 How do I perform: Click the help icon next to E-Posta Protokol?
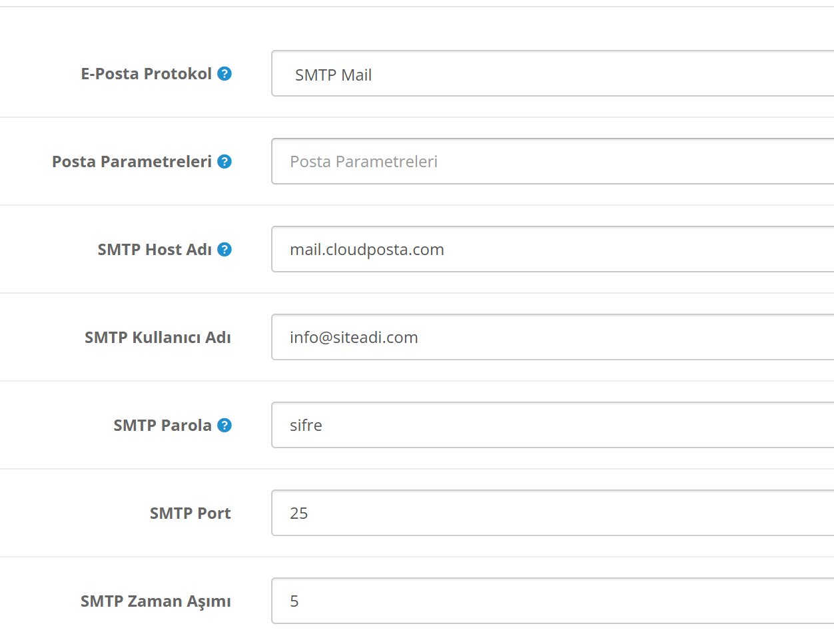pyautogui.click(x=224, y=73)
